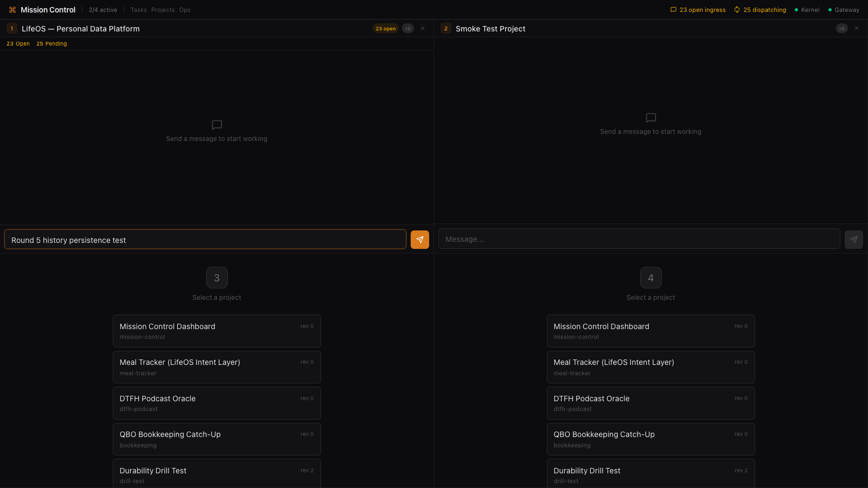Send the Round 5 history persistence message
This screenshot has width=868, height=488.
[x=419, y=240]
